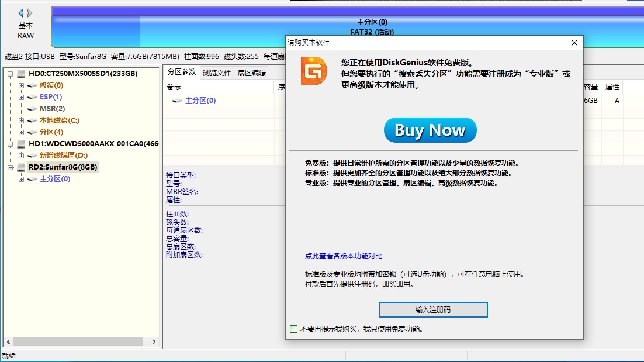
Task: Expand the 新增磁碟區(D:) node
Action: pos(22,156)
